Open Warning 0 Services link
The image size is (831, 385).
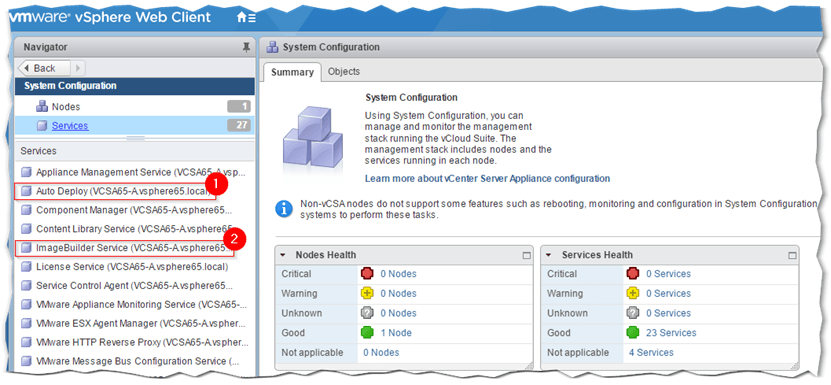pos(668,293)
